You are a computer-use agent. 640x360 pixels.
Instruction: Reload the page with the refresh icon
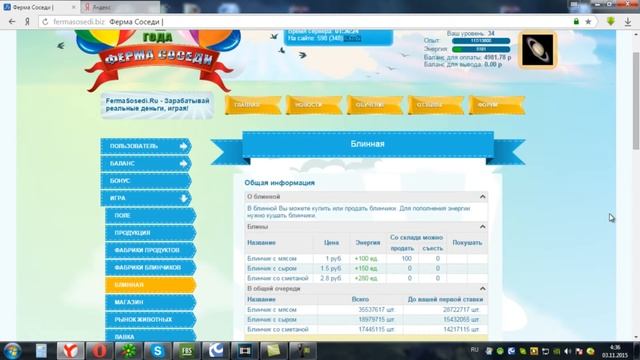tap(45, 22)
